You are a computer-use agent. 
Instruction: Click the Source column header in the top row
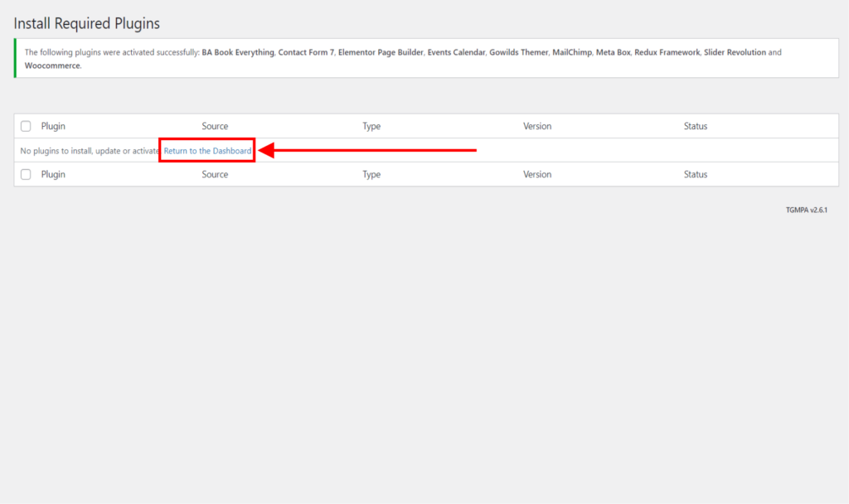(215, 126)
